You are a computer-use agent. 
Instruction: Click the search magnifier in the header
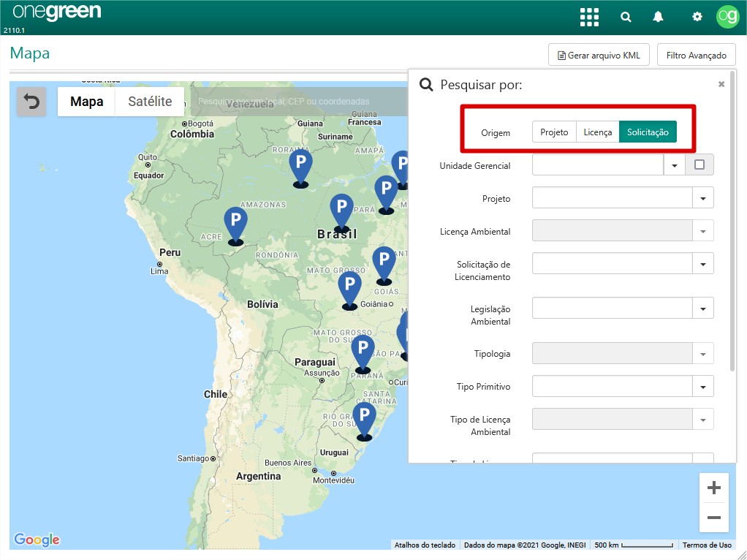[626, 17]
